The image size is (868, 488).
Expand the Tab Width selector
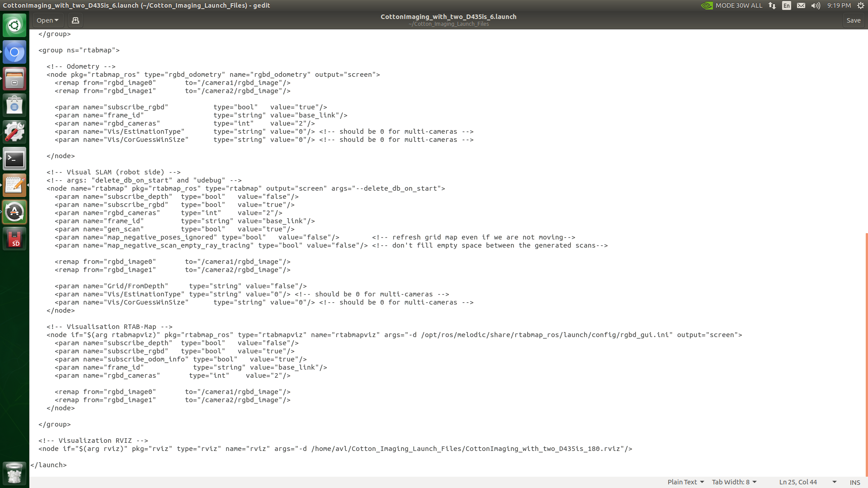pyautogui.click(x=734, y=482)
